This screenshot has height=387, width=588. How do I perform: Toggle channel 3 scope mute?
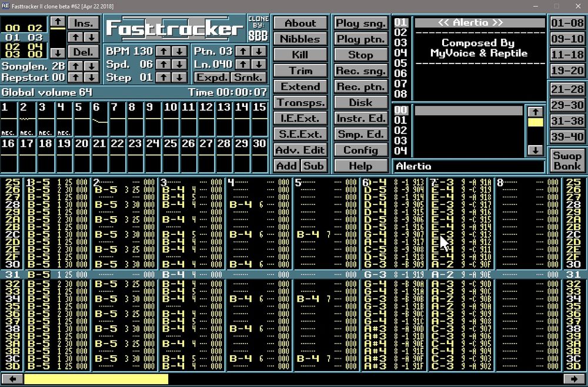tap(46, 119)
